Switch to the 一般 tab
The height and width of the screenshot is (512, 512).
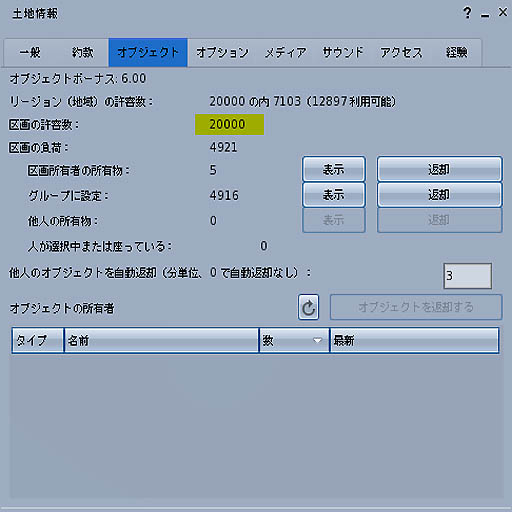point(30,53)
